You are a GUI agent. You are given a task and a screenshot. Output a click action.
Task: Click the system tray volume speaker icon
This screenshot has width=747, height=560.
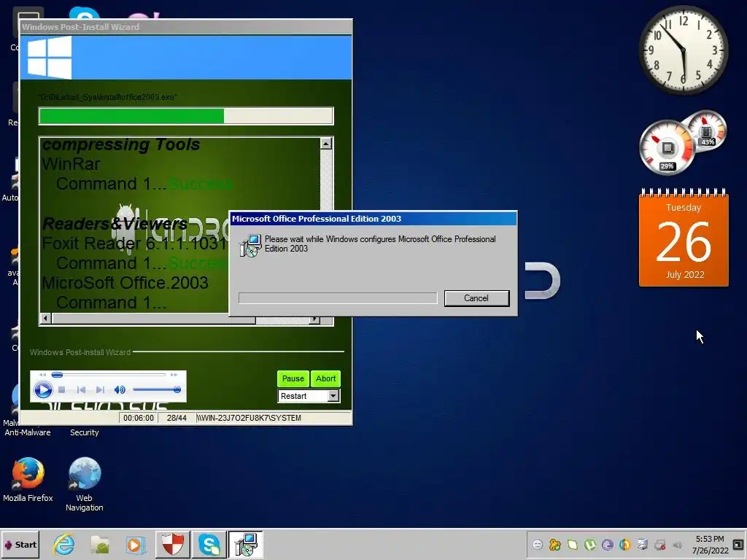677,545
